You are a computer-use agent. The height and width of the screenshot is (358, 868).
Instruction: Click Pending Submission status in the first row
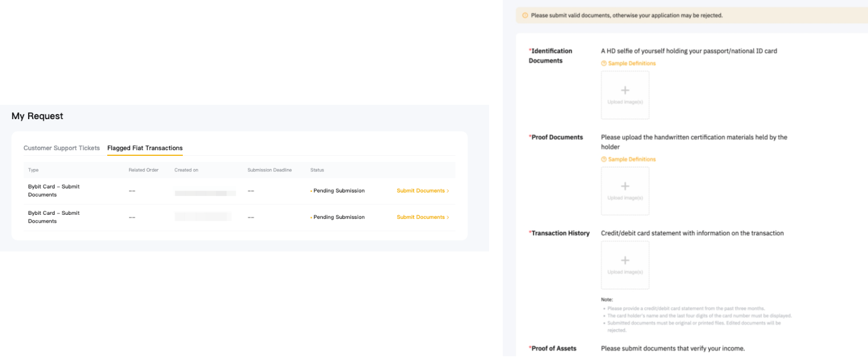[338, 191]
